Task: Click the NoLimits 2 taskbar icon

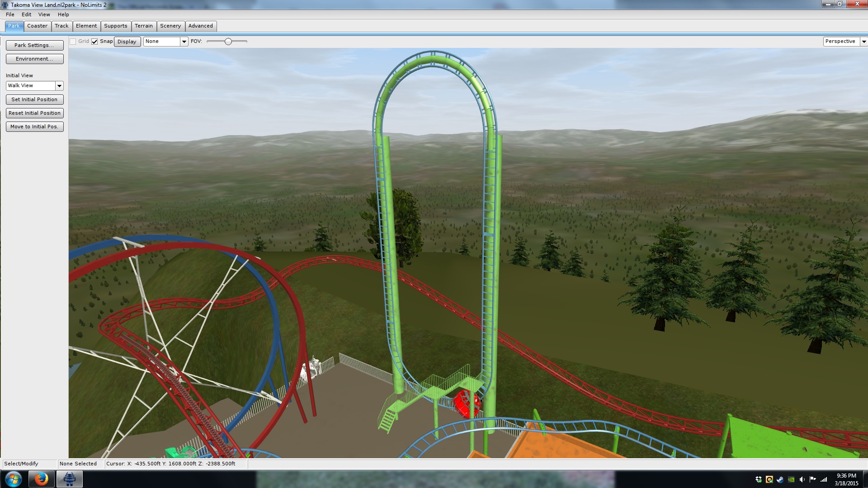Action: point(69,479)
